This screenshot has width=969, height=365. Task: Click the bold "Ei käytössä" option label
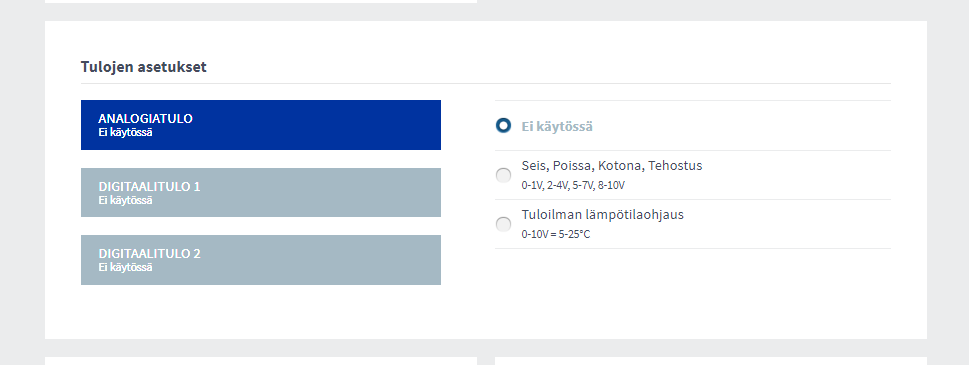tap(557, 127)
